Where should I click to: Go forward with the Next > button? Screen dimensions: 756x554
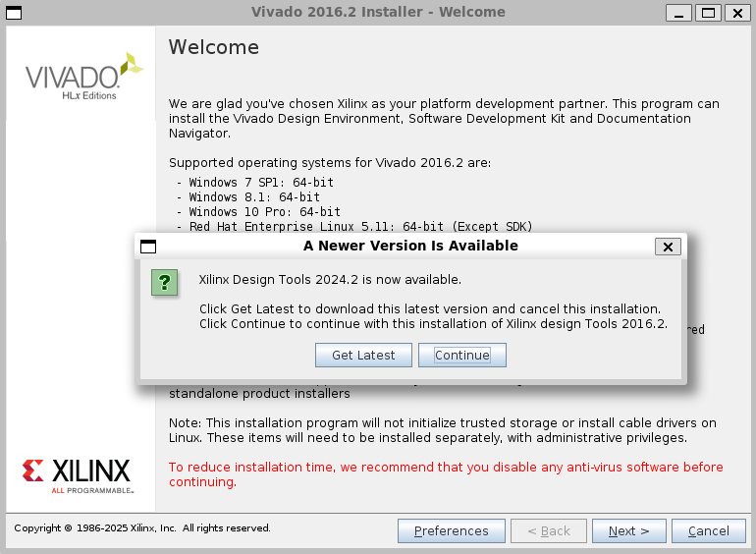[628, 530]
